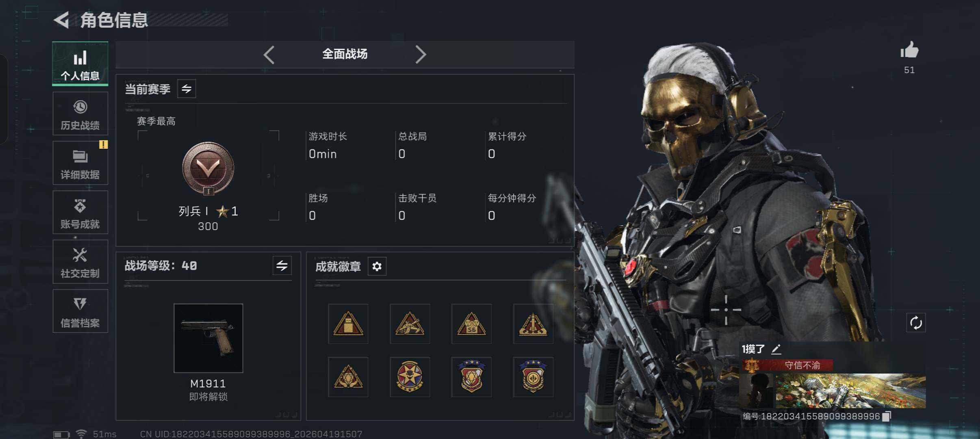Copy the player ID number
The width and height of the screenshot is (980, 439).
point(887,416)
